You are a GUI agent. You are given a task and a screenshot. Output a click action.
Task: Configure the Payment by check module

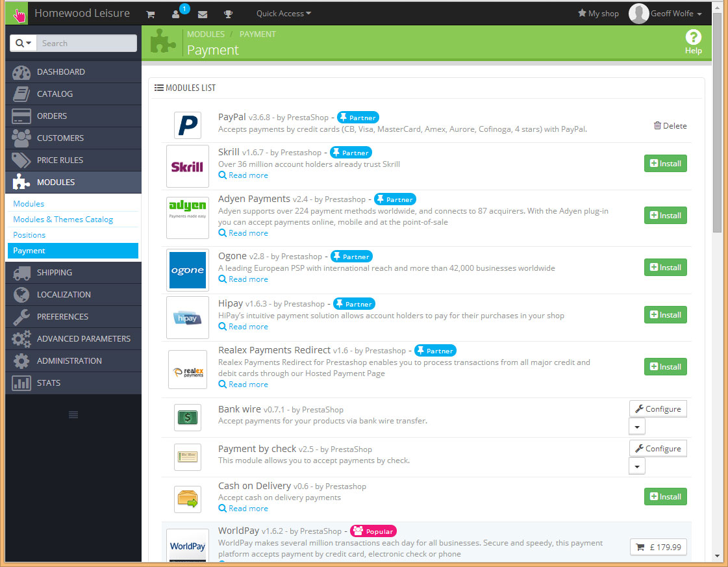[658, 449]
